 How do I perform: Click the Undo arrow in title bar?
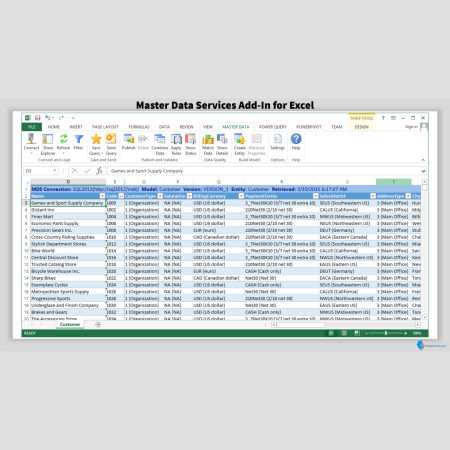(x=48, y=118)
